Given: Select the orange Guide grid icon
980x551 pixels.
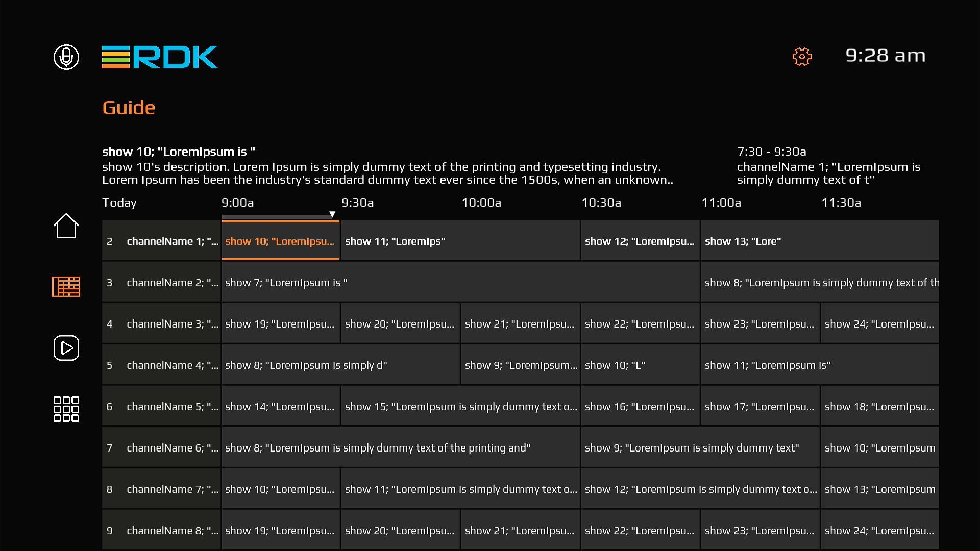Looking at the screenshot, I should [66, 287].
